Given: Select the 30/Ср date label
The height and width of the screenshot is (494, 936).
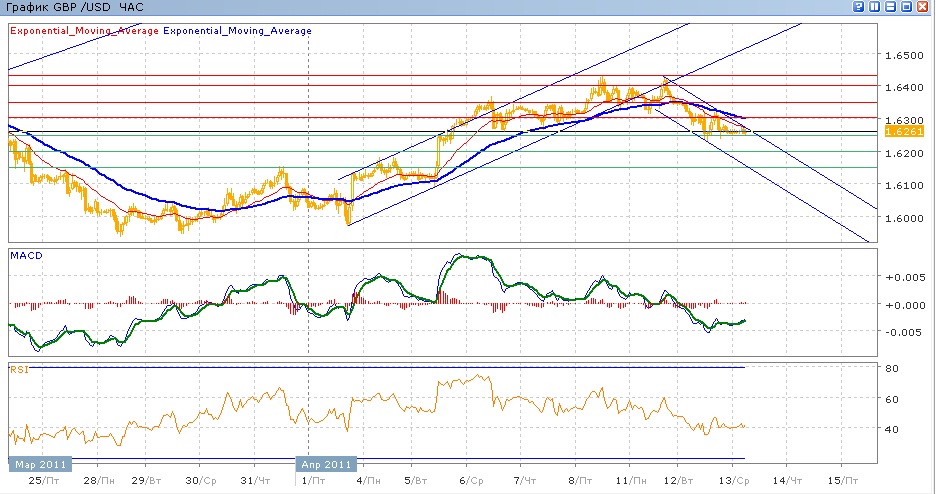Looking at the screenshot, I should [x=201, y=480].
